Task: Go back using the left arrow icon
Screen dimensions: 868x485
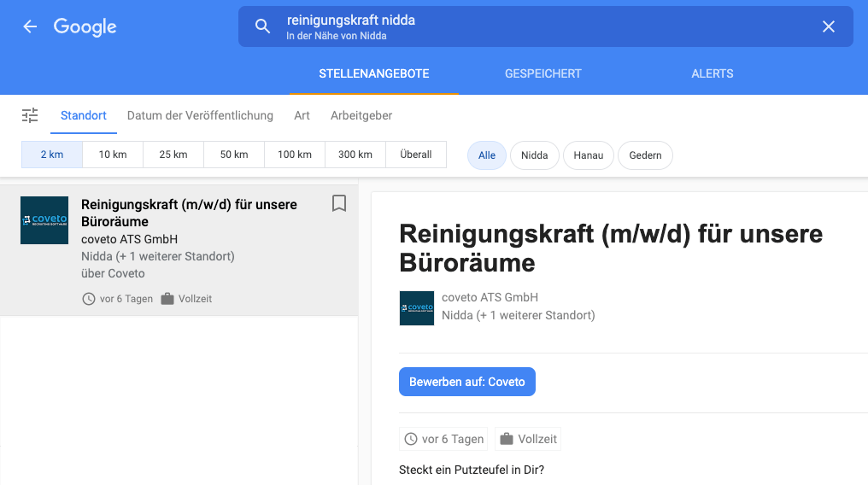Action: pos(30,26)
